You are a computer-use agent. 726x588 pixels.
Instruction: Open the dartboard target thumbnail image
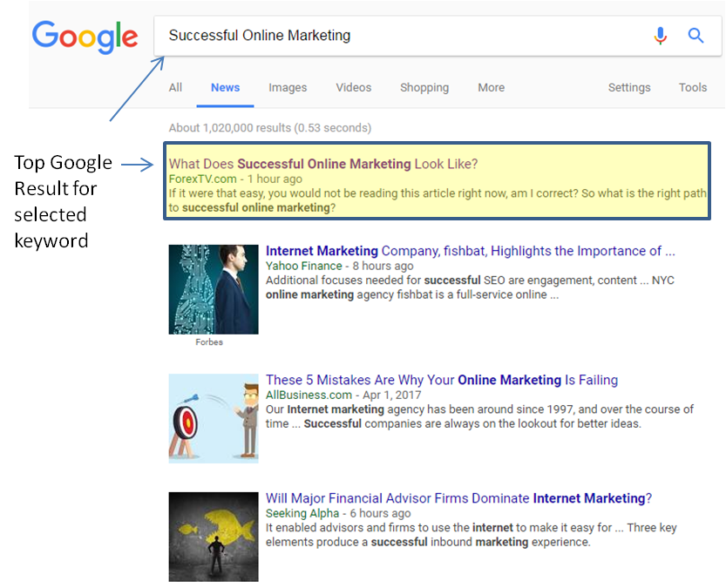point(214,419)
